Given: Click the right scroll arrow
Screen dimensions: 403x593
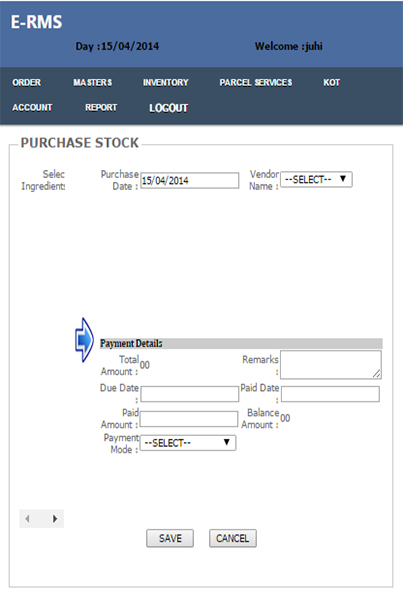Looking at the screenshot, I should point(55,518).
